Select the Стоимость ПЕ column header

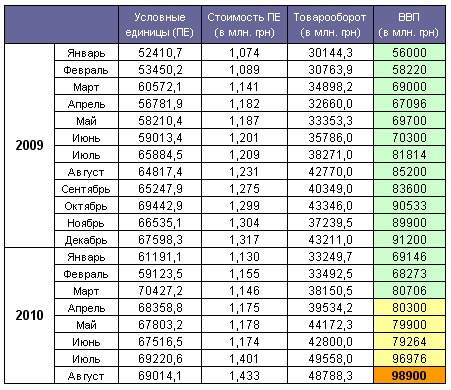click(244, 25)
